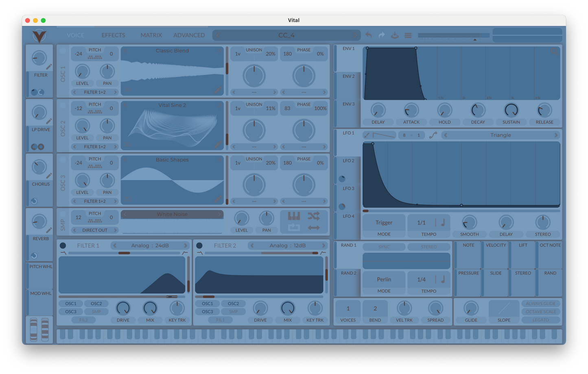This screenshot has width=588, height=374.
Task: Click the ENV 1 magnifier zoom icon
Action: 554,51
